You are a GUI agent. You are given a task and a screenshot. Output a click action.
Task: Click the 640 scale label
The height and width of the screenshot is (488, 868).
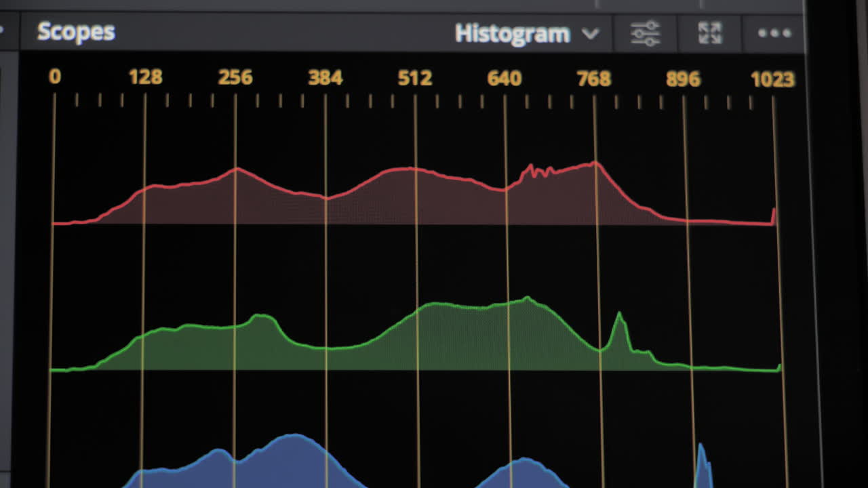point(505,79)
